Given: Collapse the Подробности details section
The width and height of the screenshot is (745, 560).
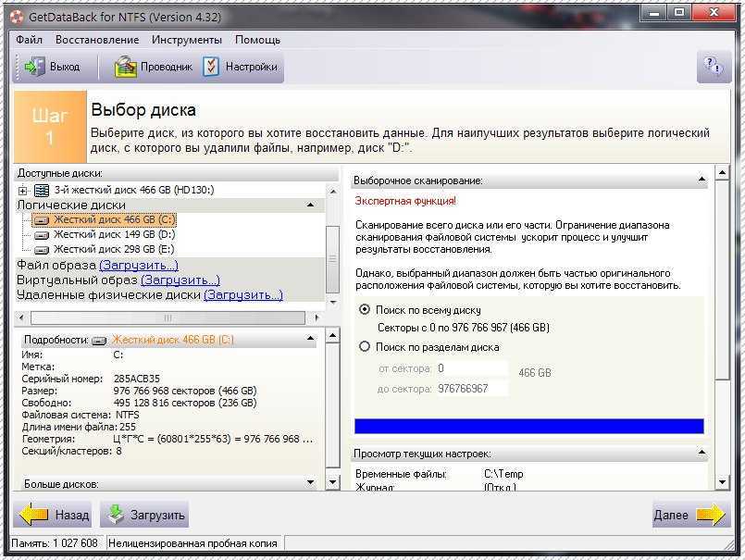Looking at the screenshot, I should (x=310, y=339).
